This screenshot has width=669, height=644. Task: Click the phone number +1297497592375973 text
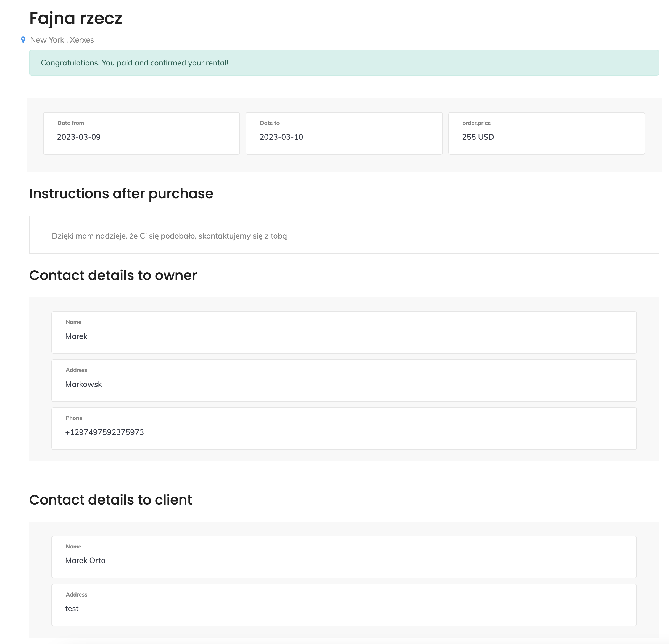[x=104, y=432]
